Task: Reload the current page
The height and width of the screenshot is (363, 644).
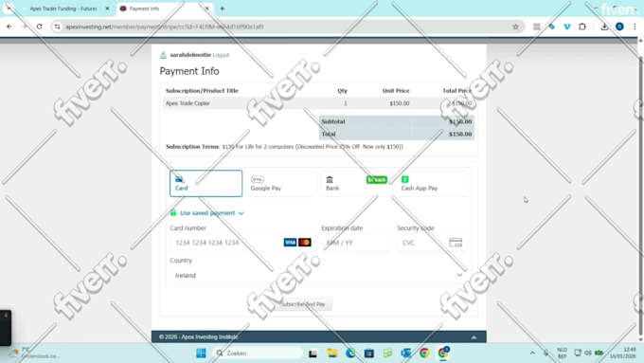Action: (x=40, y=27)
